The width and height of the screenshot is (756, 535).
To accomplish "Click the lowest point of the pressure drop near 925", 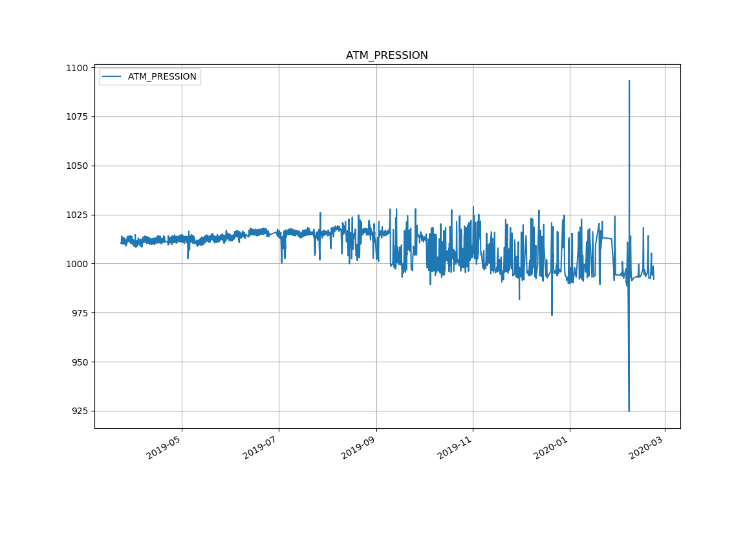I will coord(629,411).
